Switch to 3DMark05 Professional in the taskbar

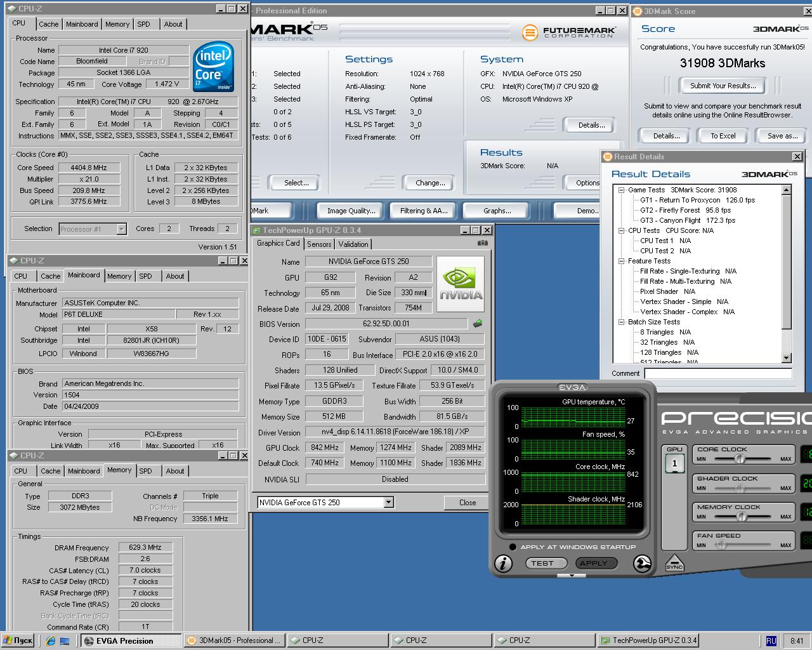234,640
